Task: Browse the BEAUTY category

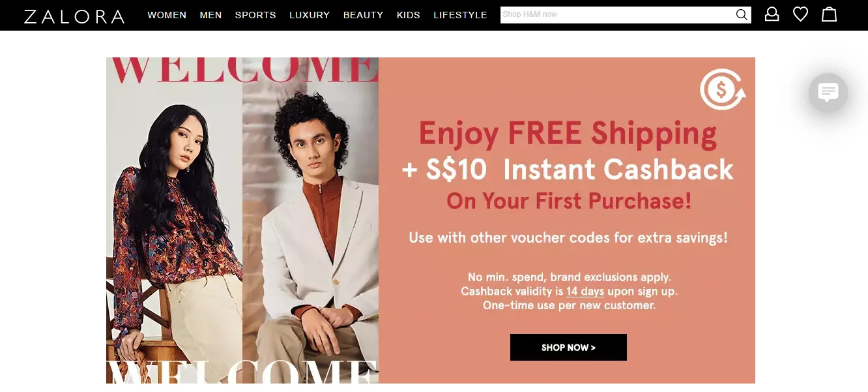Action: (363, 15)
